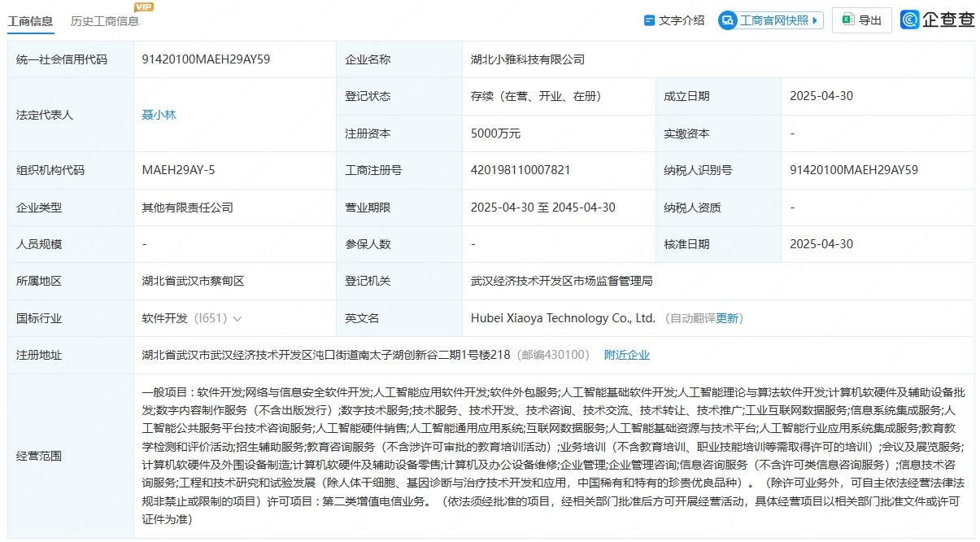The height and width of the screenshot is (542, 980).
Task: Click the 登记机关 label cell
Action: pos(399,281)
